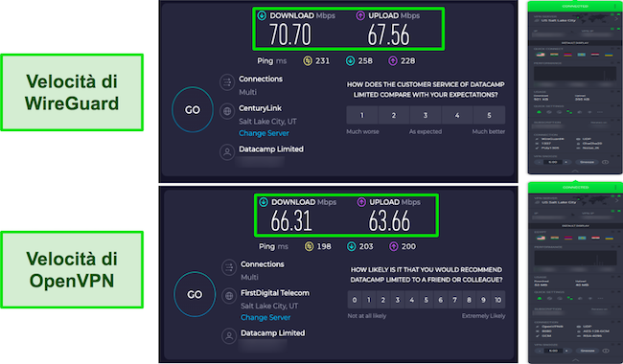Select recommendation score 6
The height and width of the screenshot is (364, 623).
(440, 300)
